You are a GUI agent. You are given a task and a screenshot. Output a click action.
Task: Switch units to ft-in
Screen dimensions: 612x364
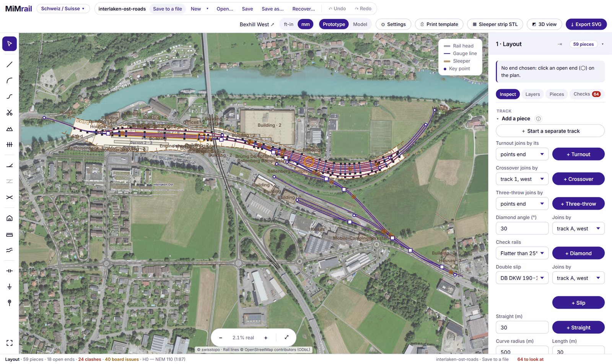click(x=289, y=24)
